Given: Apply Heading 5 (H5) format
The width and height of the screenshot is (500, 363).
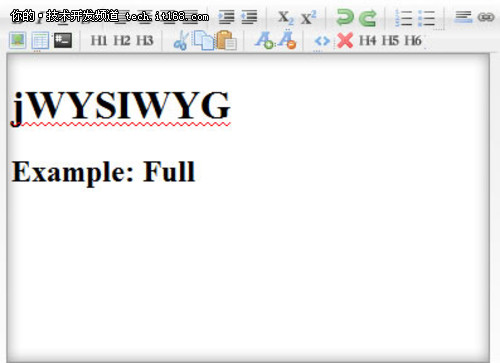Looking at the screenshot, I should 390,41.
